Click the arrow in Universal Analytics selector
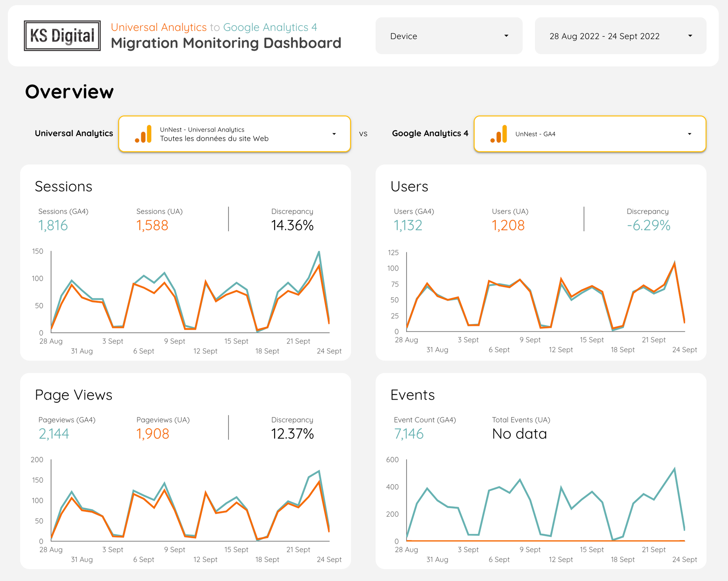Screen dimensions: 728x581 [334, 134]
